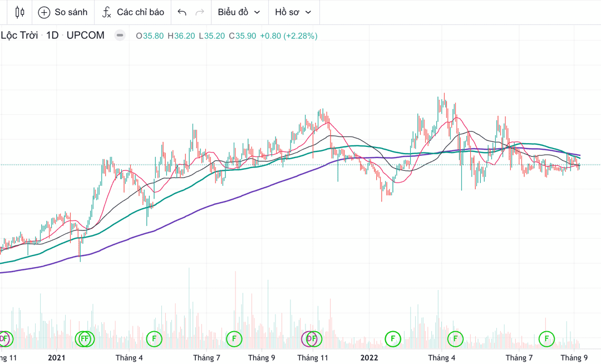Open F event marker near Tháng 4 2022
601x364 pixels.
pyautogui.click(x=455, y=338)
